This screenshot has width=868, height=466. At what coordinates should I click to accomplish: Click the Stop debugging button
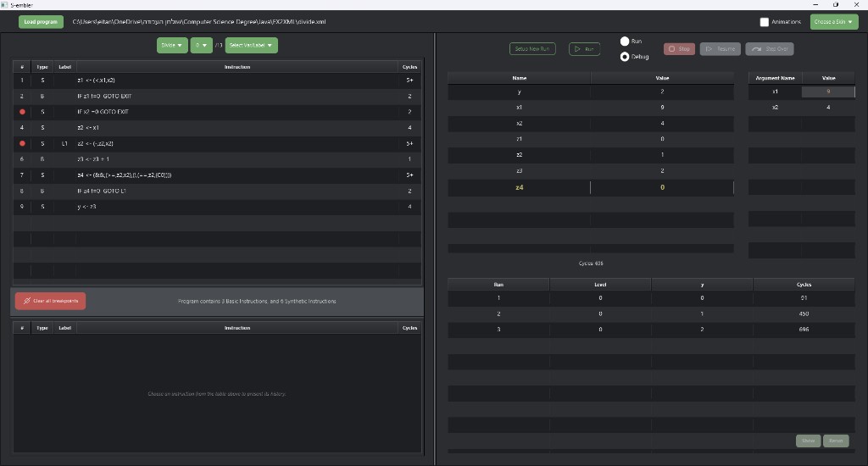tap(679, 48)
